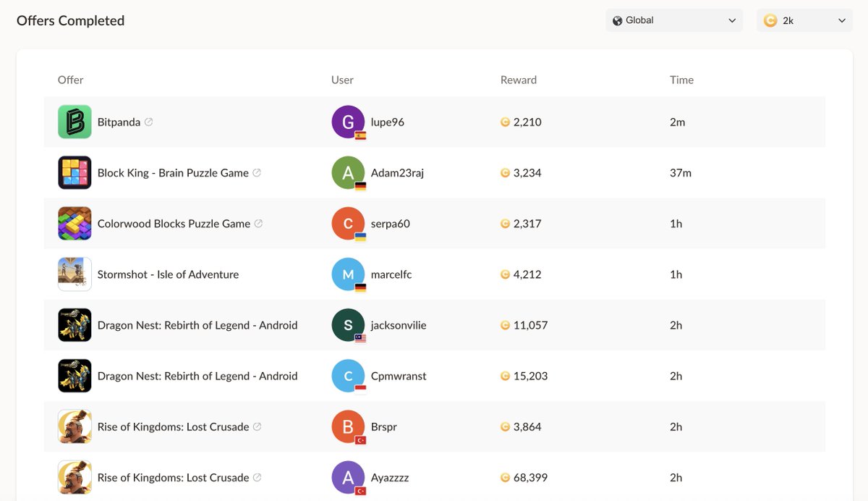Open the Block King app icon
The image size is (868, 501).
[75, 172]
